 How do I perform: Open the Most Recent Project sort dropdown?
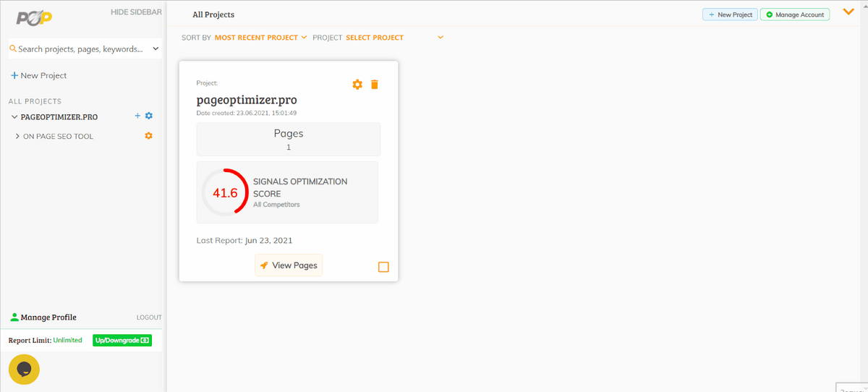pos(261,37)
